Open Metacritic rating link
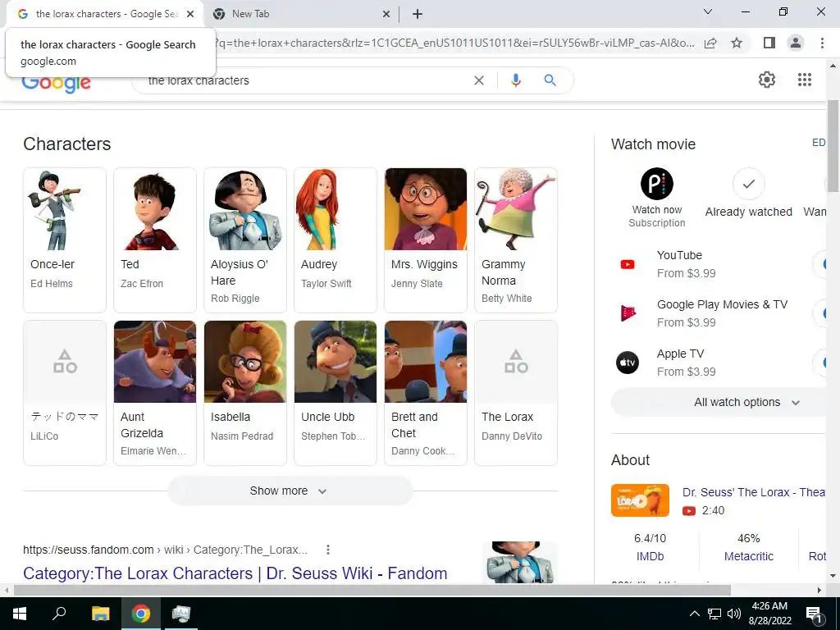Image resolution: width=840 pixels, height=630 pixels. [x=748, y=556]
